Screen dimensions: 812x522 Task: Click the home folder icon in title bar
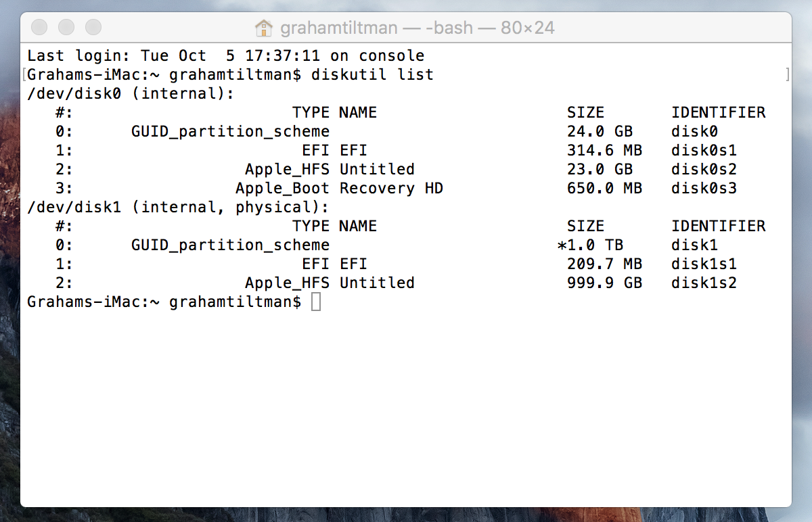click(263, 28)
